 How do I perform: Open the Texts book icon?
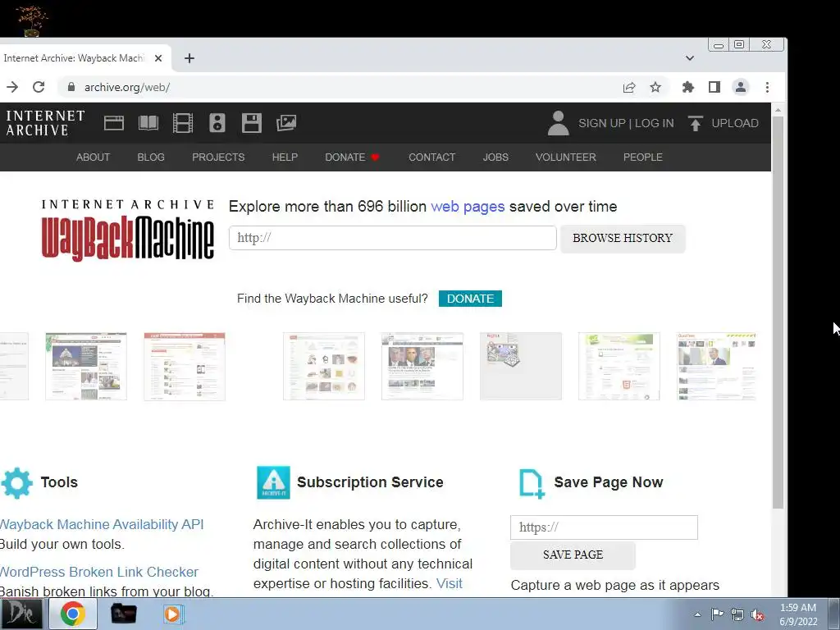pos(148,123)
